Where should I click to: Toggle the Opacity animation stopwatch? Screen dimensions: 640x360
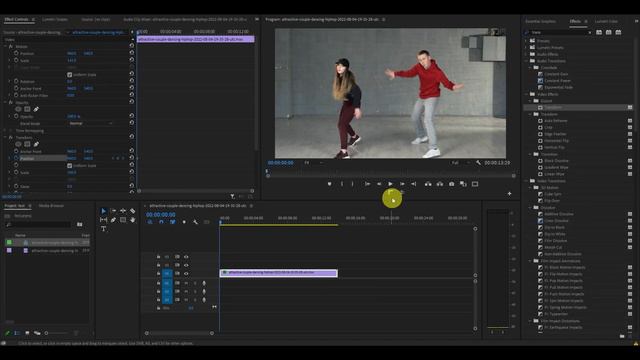[16, 116]
